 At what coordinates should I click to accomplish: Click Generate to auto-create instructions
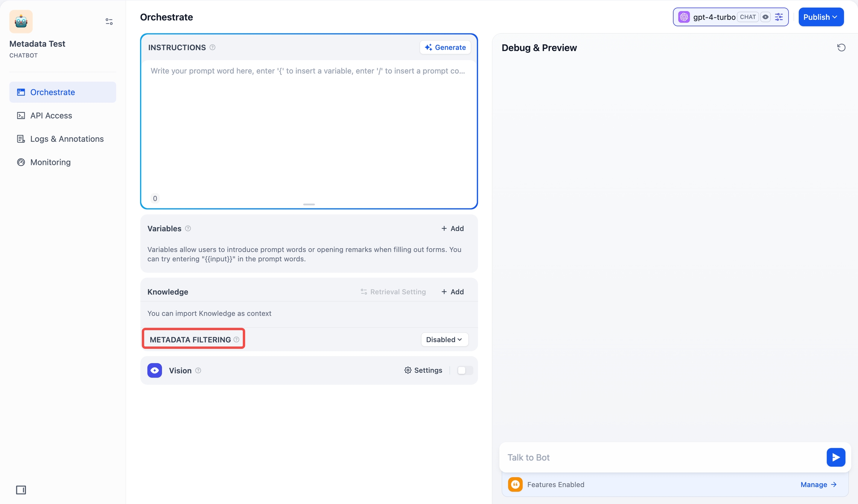click(445, 47)
